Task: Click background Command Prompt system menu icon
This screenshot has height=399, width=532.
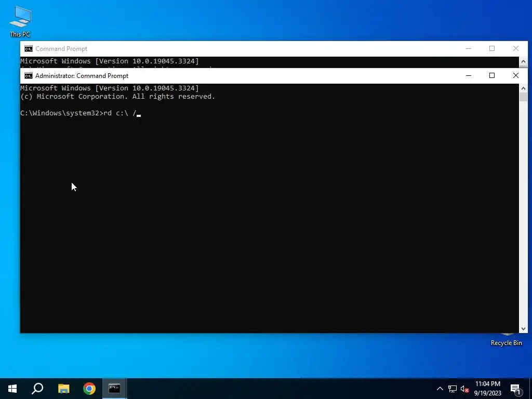Action: click(29, 49)
